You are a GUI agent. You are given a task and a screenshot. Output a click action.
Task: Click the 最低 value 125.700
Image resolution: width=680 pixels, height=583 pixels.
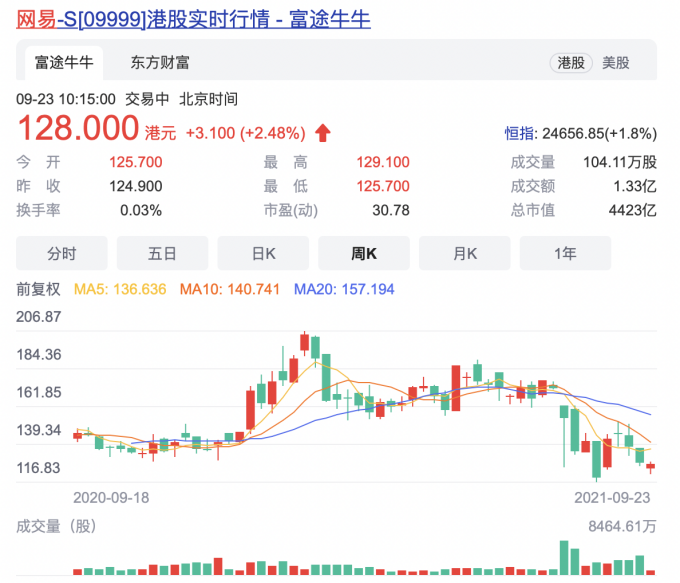click(382, 186)
